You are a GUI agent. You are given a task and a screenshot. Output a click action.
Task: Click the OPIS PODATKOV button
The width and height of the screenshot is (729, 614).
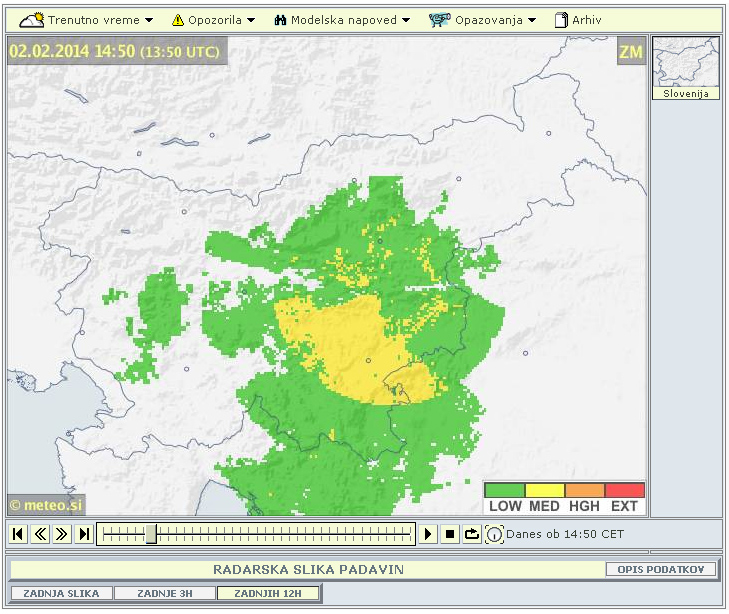click(661, 569)
